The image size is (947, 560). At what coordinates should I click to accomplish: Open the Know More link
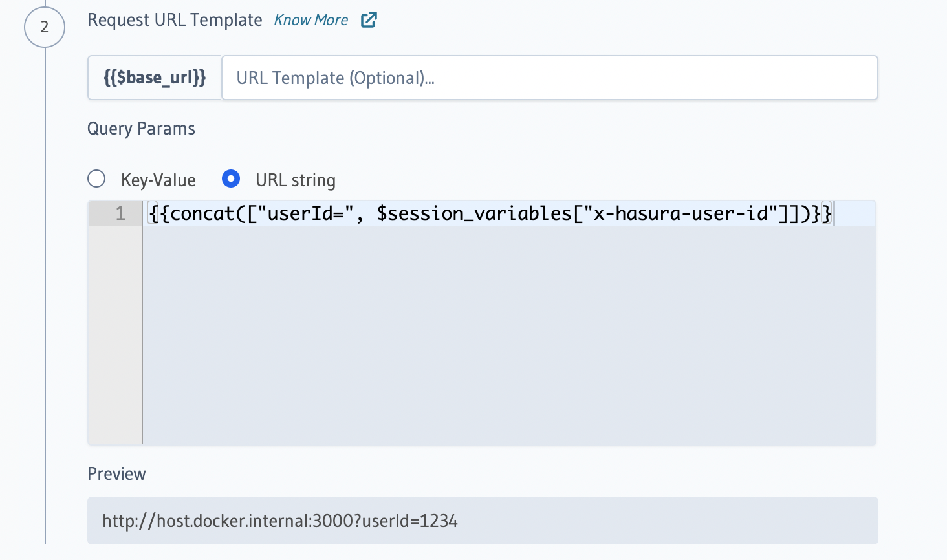pyautogui.click(x=310, y=20)
